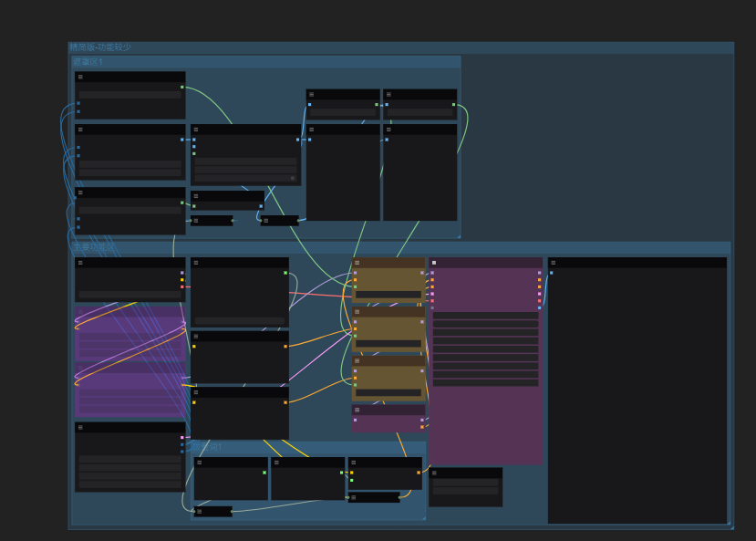Click the blue input socket on the right preview node
Viewport: 756px width, 541px height.
[551, 273]
